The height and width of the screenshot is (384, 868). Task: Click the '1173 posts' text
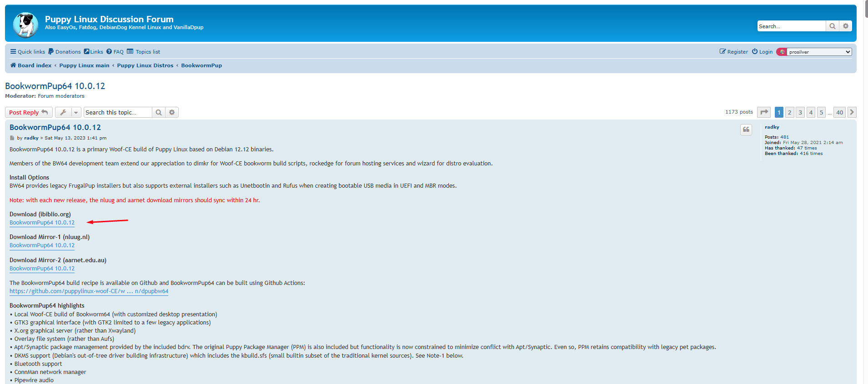coord(739,112)
